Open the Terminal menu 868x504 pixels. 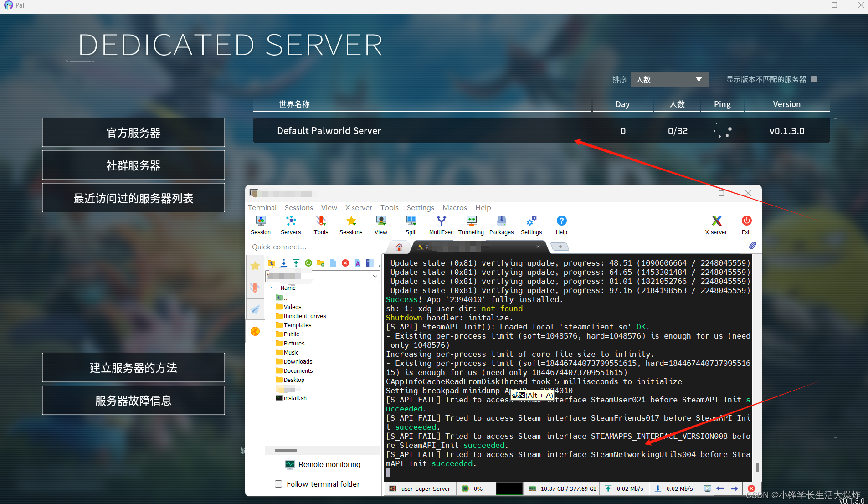[262, 207]
